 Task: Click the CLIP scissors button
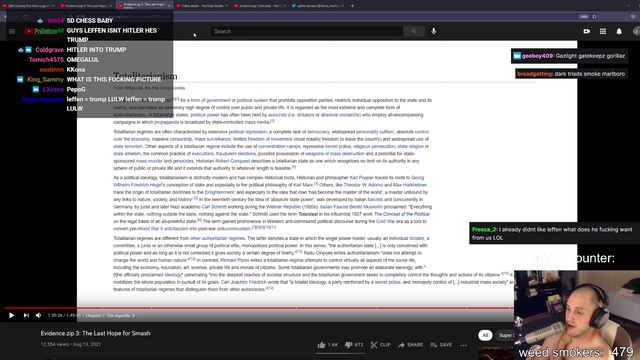pos(380,345)
